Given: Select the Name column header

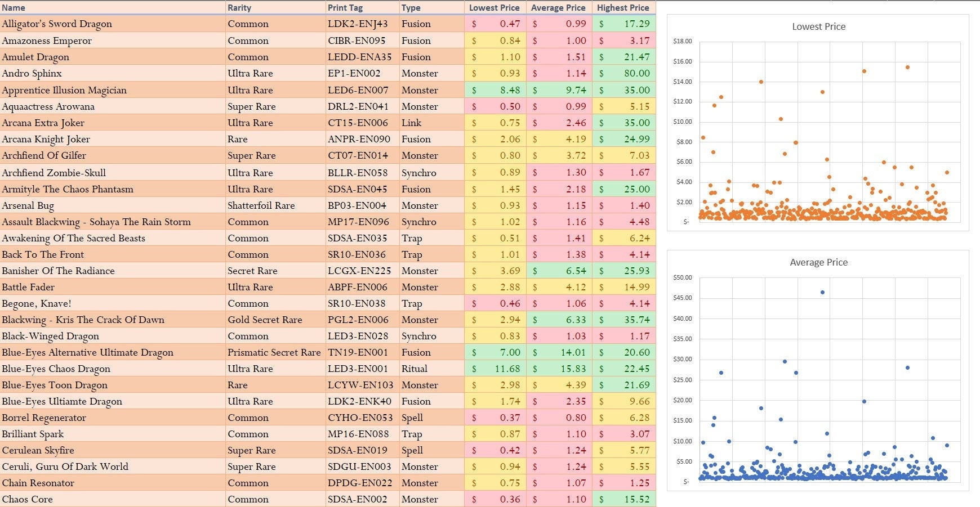Looking at the screenshot, I should pos(113,7).
